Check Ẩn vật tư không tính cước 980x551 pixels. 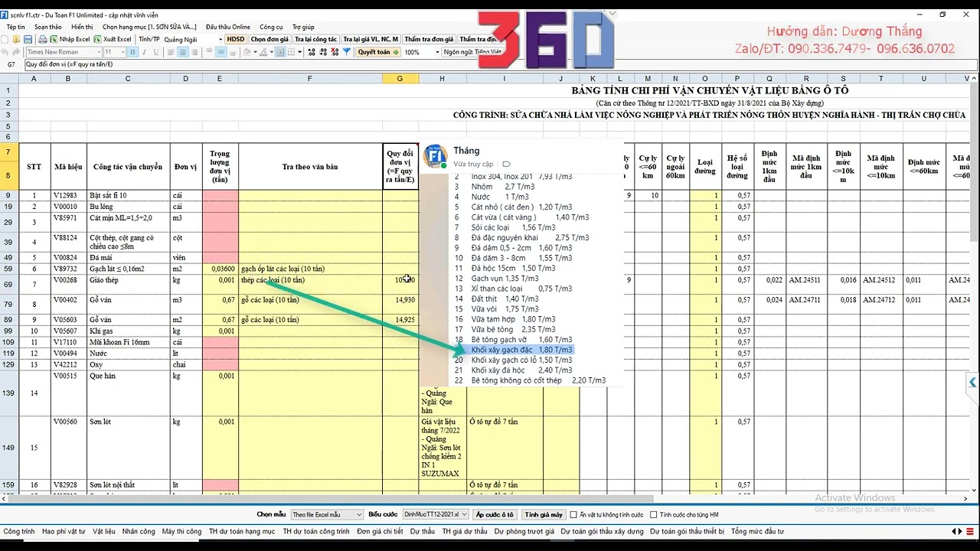click(x=573, y=515)
